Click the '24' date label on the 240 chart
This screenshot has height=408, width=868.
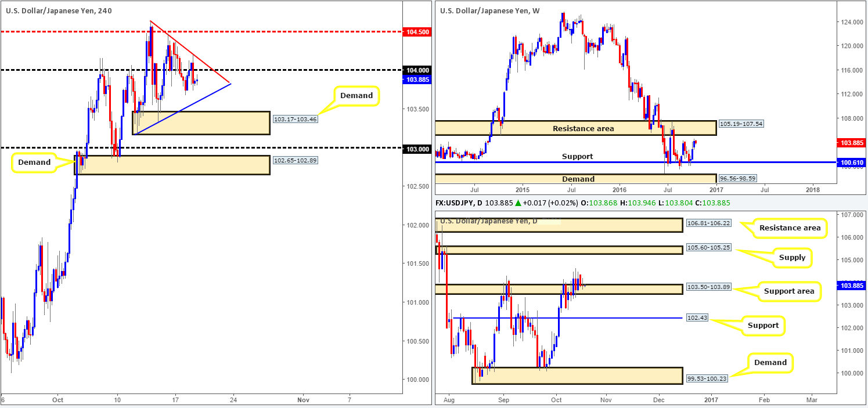(233, 400)
